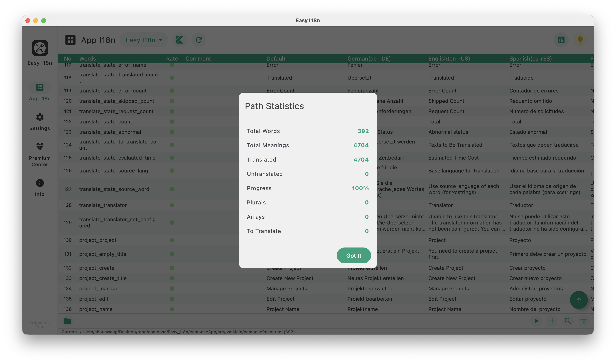Click German cell 'Projekt bearbeiten'

coord(370,299)
